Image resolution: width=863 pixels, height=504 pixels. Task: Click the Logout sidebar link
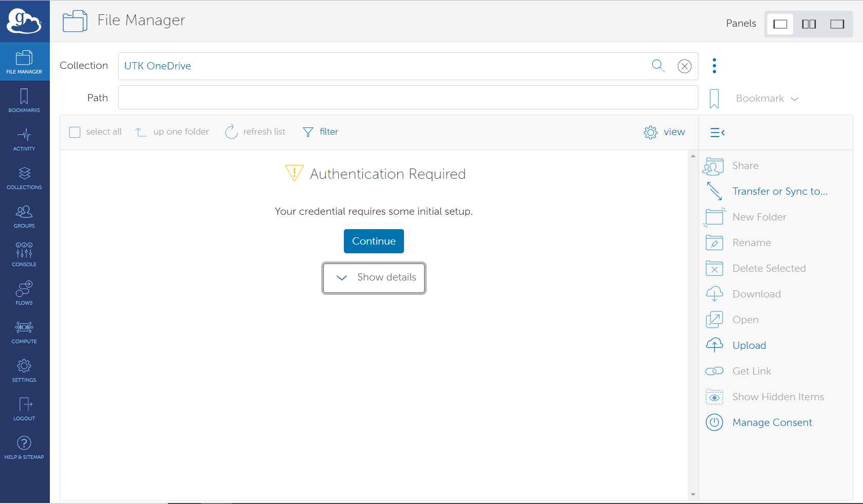click(x=24, y=409)
